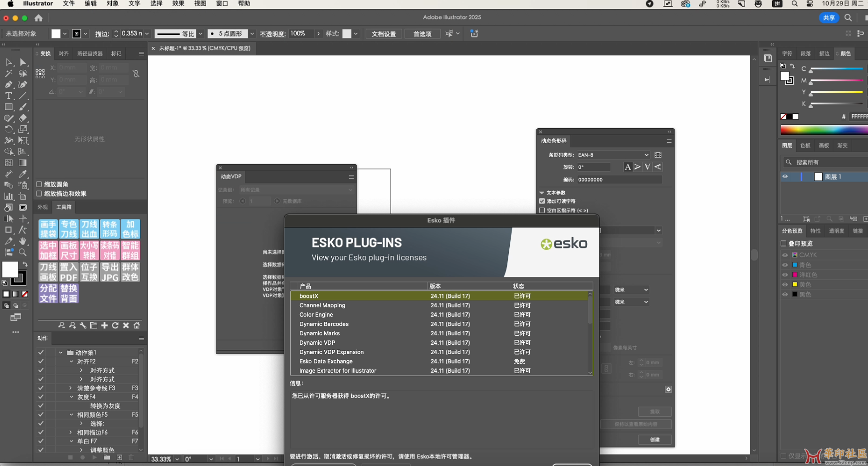Choose the Gradient tool
Screen dimensions: 868x466
tap(23, 163)
